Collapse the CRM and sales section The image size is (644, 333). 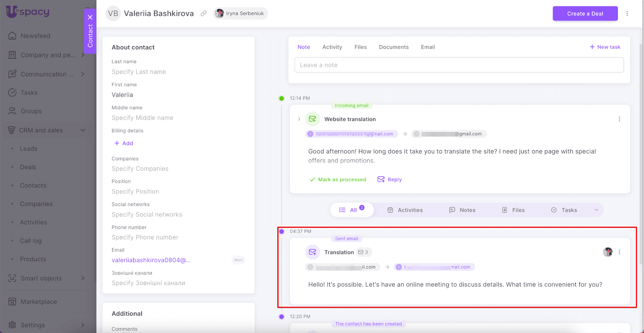click(x=83, y=130)
